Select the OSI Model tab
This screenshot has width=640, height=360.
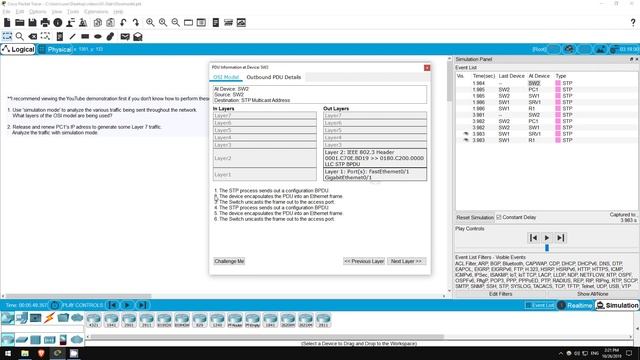tap(226, 77)
